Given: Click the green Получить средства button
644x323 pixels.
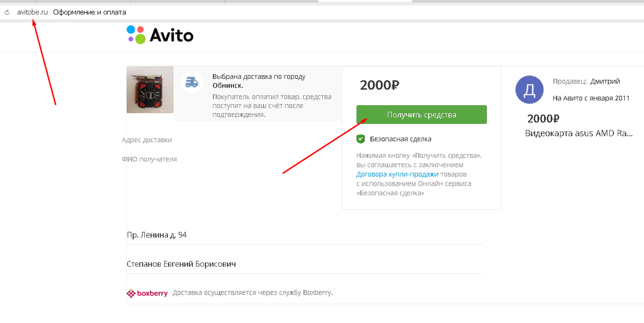Looking at the screenshot, I should coord(421,115).
